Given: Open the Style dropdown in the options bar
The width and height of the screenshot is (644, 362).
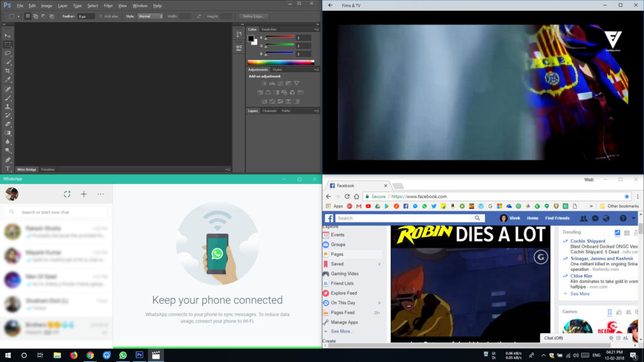Looking at the screenshot, I should [149, 16].
